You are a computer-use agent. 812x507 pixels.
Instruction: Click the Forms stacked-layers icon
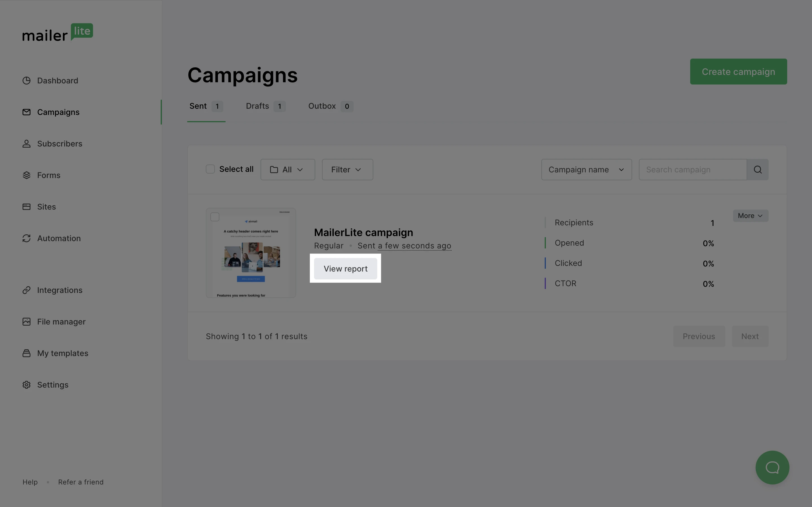point(27,175)
